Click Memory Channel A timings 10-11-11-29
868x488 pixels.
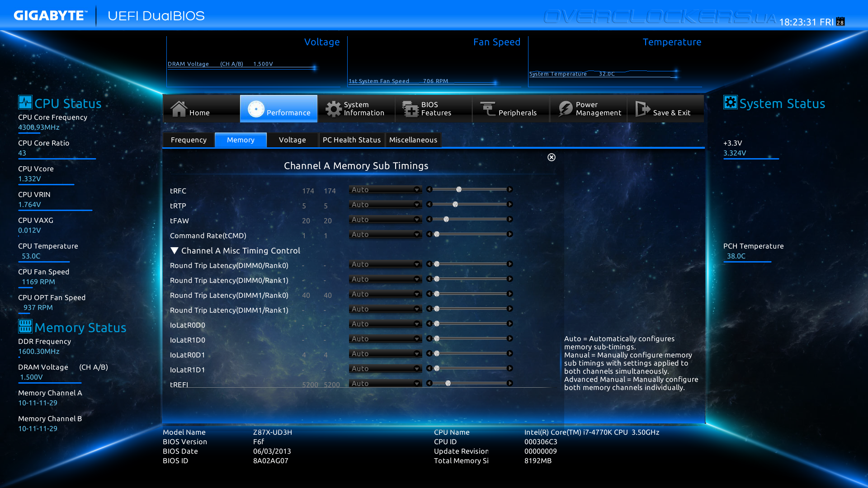tap(38, 403)
